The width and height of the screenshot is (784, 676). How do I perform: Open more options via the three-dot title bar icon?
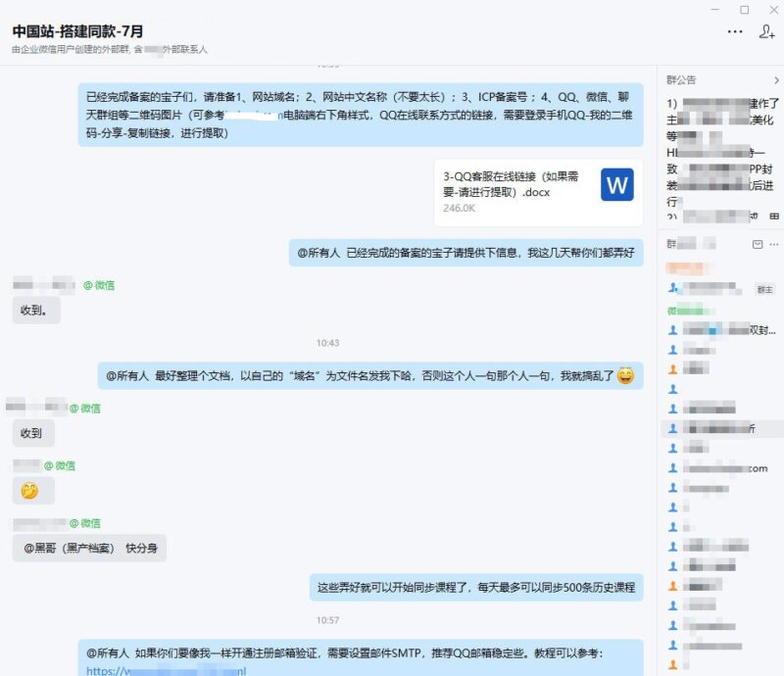pos(734,32)
